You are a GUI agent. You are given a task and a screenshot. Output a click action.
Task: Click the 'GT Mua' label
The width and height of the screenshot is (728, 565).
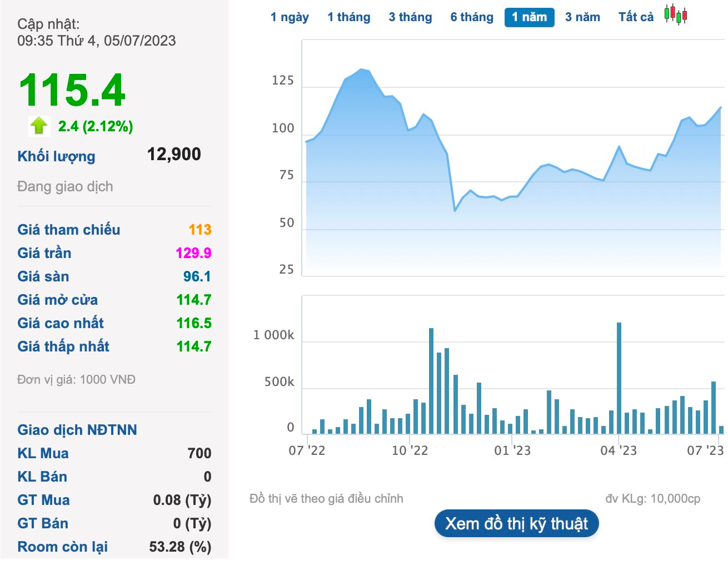click(x=43, y=500)
